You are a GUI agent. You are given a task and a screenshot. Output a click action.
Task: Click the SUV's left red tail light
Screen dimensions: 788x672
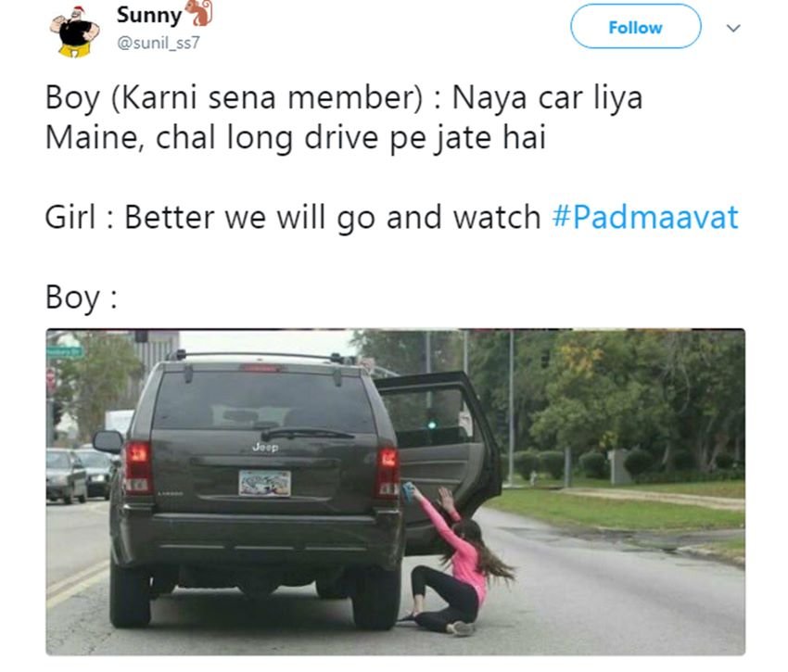point(138,467)
